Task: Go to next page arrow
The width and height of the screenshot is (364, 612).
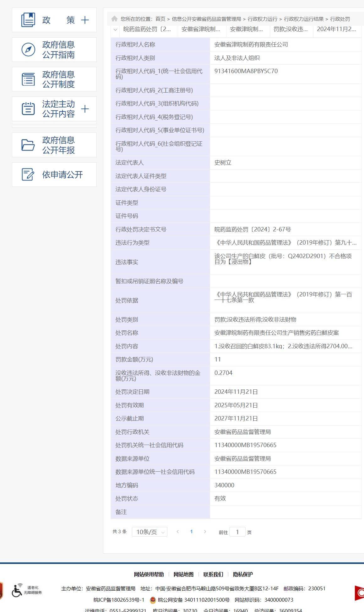Action: point(205,532)
